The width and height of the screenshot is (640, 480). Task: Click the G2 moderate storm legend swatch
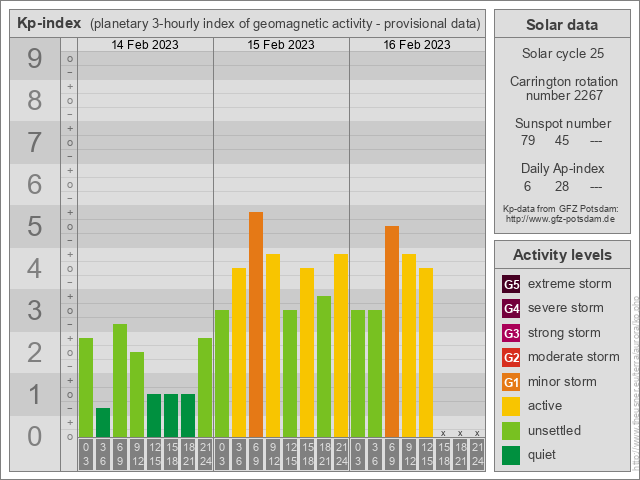pos(511,357)
